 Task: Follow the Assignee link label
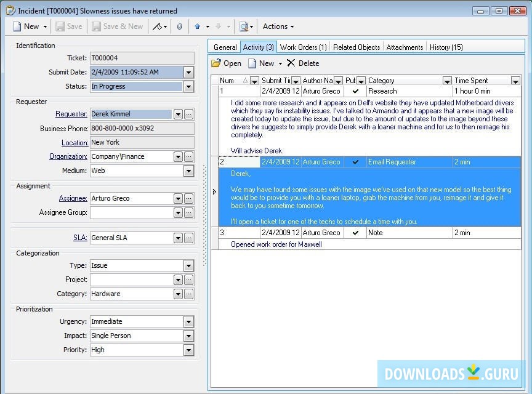pyautogui.click(x=73, y=198)
